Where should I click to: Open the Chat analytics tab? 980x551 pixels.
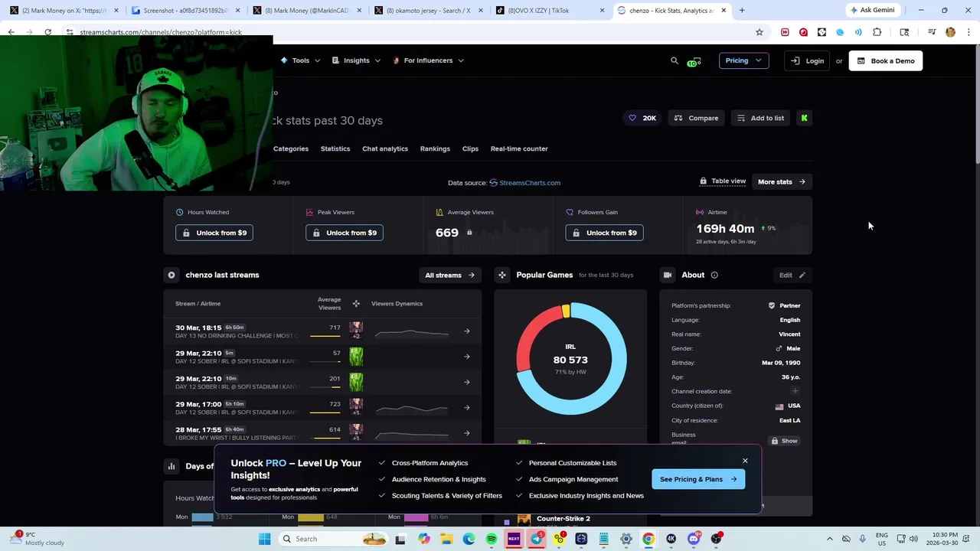pyautogui.click(x=385, y=148)
